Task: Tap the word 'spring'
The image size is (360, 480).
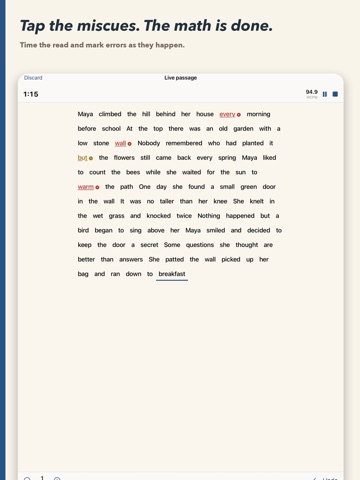Action: pyautogui.click(x=227, y=158)
